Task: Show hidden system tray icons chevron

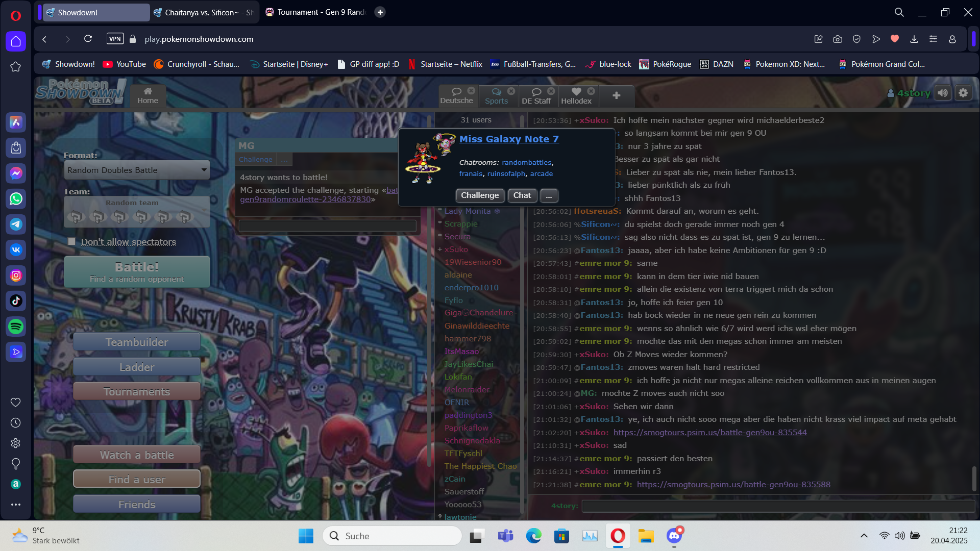Action: coord(864,536)
